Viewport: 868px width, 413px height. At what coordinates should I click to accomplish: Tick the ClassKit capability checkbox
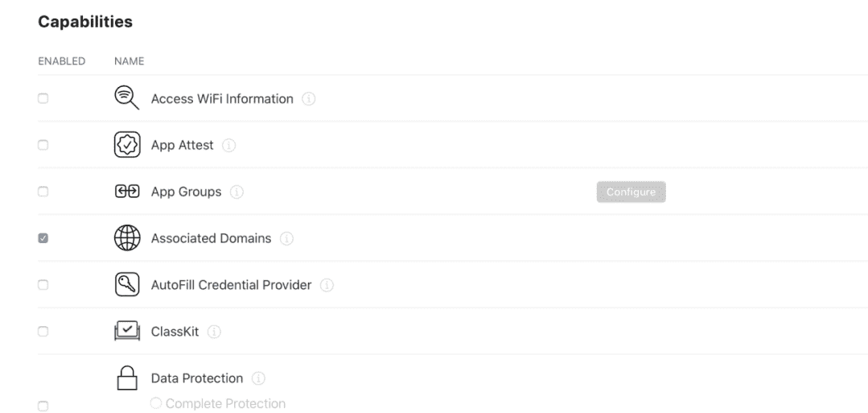click(x=43, y=332)
